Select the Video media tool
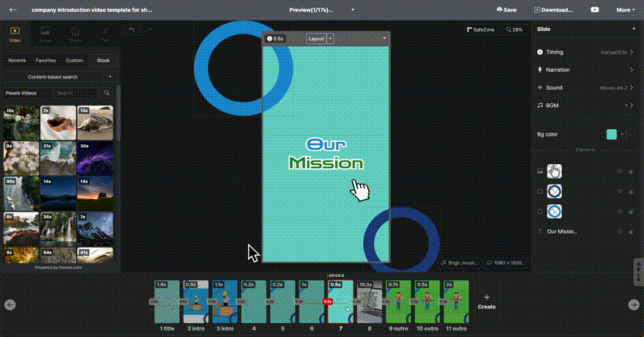 click(15, 34)
